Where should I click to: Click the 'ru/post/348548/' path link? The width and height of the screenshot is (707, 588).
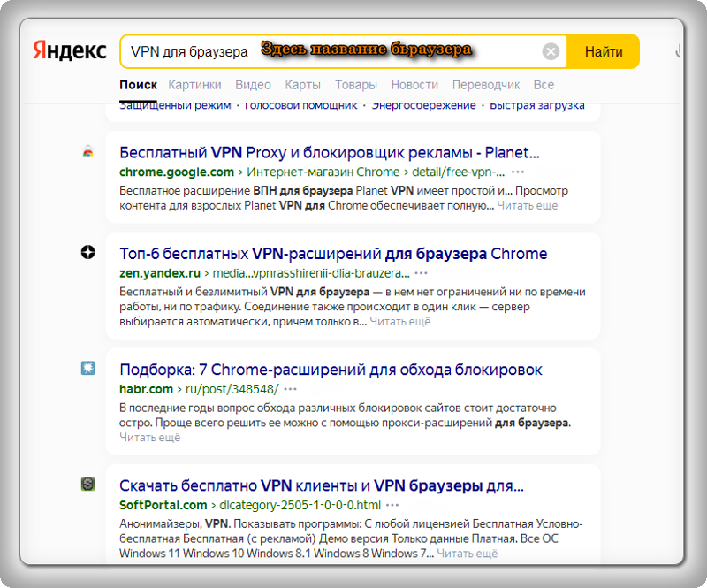tap(232, 389)
